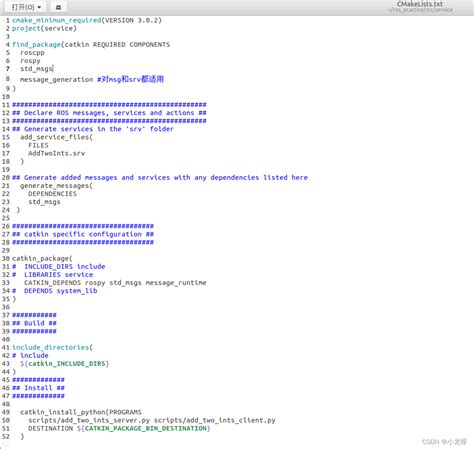This screenshot has width=474, height=449.
Task: Click the CMakeLists.txt title in header bar
Action: [x=420, y=4]
